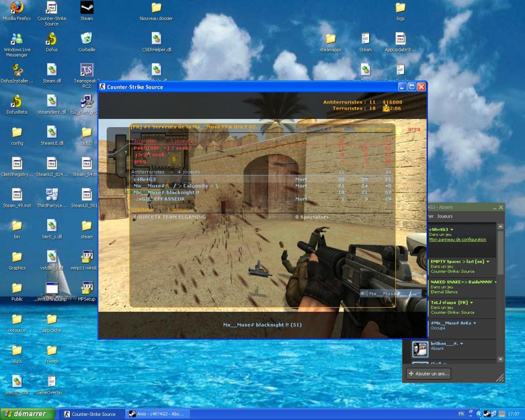525x420 pixels.
Task: Select the WriteMiniDump program icon
Action: coord(52,288)
